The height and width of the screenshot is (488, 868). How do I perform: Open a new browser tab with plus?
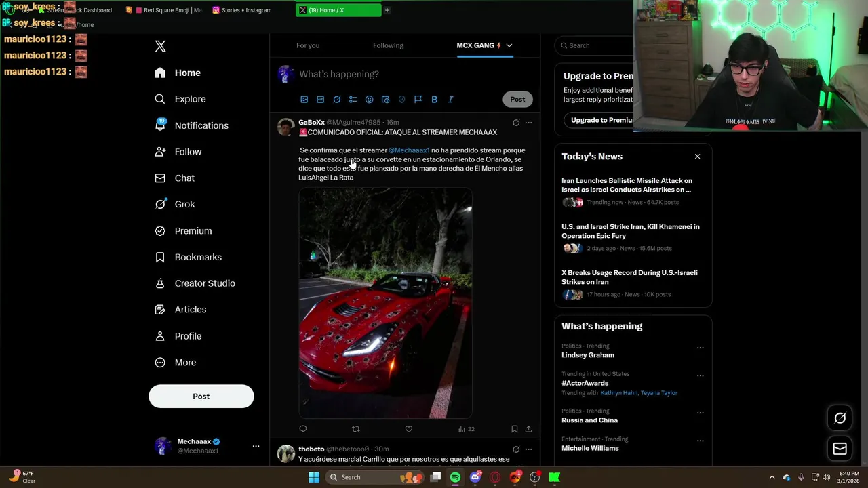point(387,10)
